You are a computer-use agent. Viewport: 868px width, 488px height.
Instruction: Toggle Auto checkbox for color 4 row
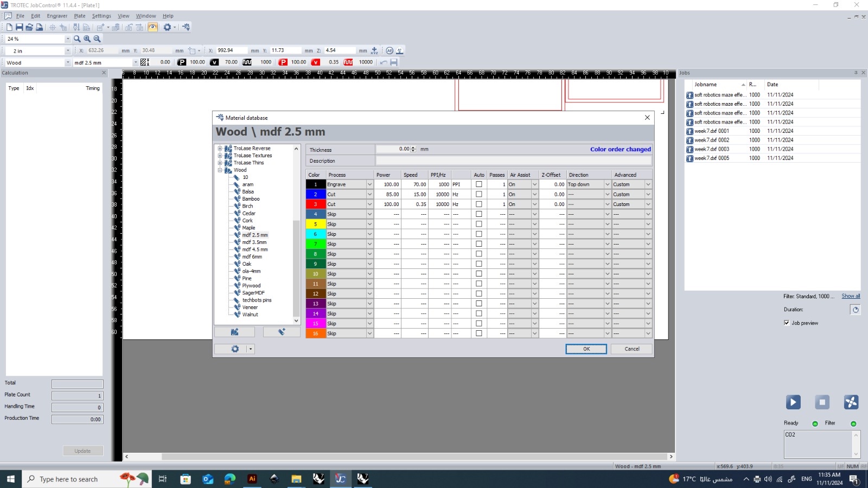479,214
